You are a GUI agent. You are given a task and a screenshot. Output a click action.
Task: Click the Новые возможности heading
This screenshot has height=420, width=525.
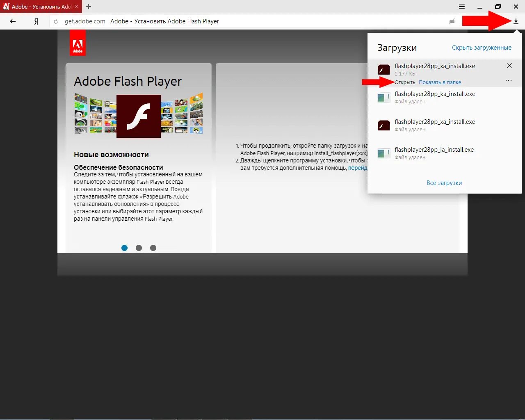pos(111,155)
